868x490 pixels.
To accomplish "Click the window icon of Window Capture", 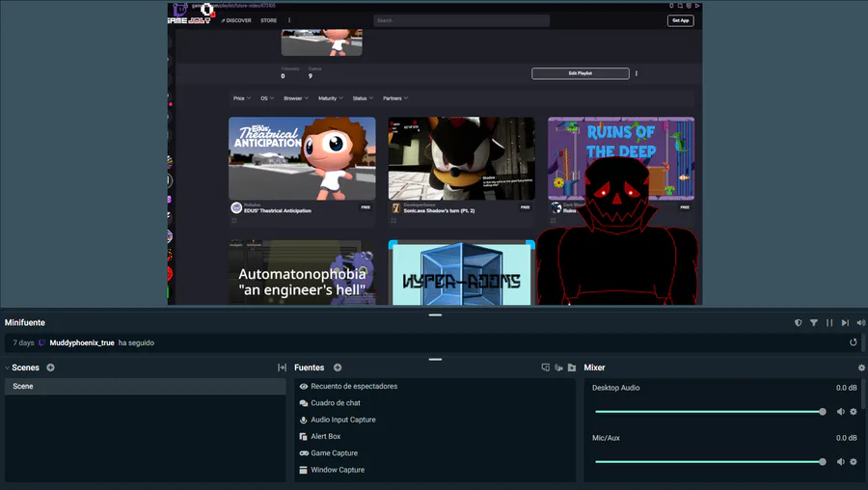I will 304,470.
